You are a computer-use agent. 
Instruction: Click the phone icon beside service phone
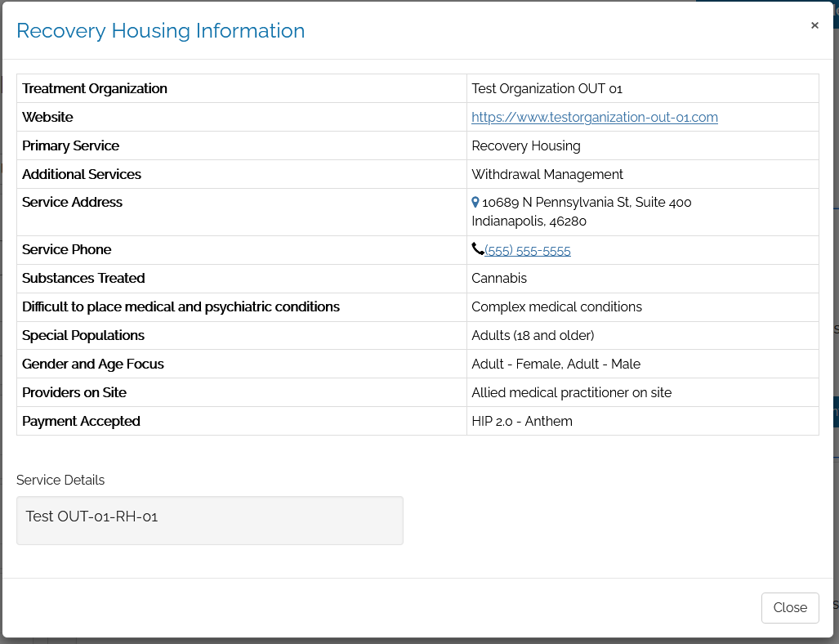coord(477,249)
